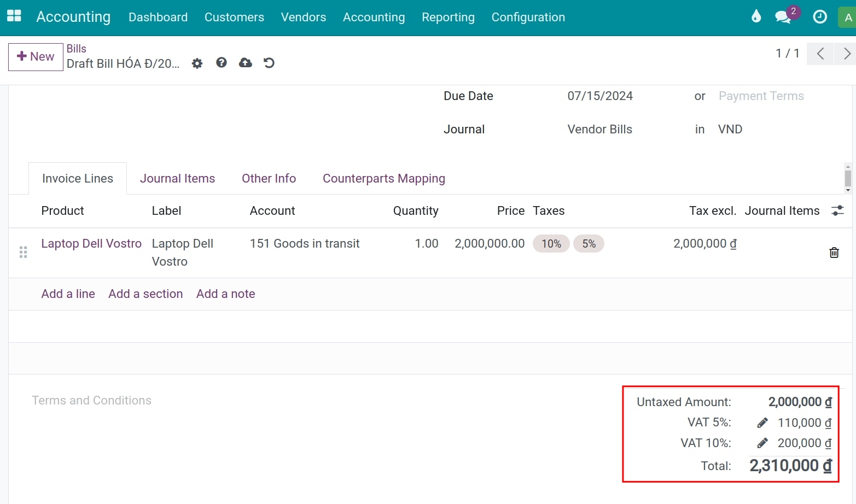856x504 pixels.
Task: Go to next record arrow
Action: click(x=846, y=54)
